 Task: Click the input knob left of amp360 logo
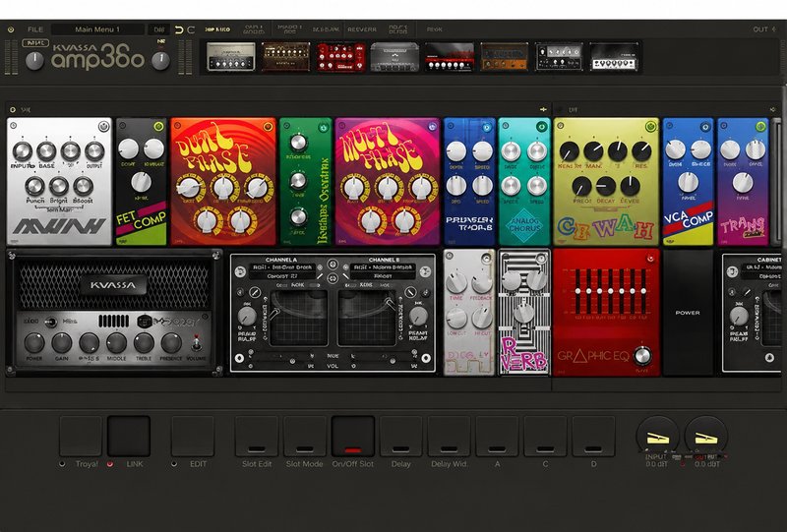(x=34, y=61)
